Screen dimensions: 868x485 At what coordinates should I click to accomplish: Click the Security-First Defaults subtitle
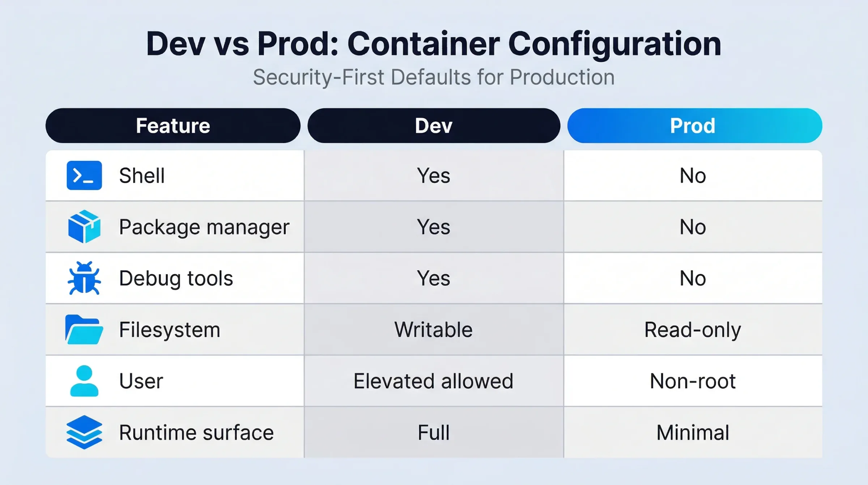click(434, 77)
